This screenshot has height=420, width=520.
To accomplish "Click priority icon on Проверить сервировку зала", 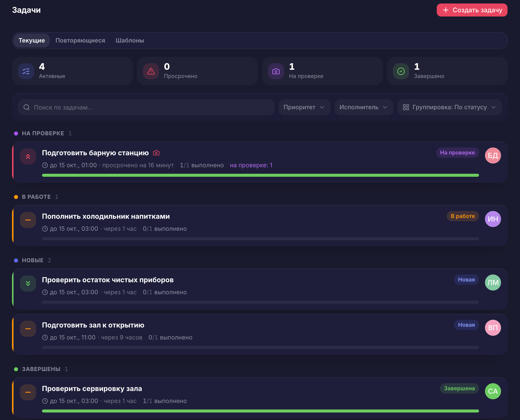I will coord(28,392).
